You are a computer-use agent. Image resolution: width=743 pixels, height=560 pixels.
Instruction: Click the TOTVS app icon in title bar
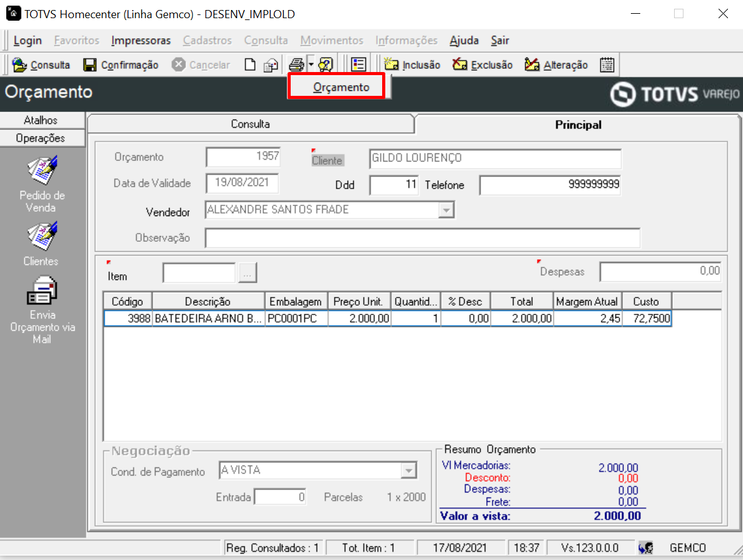tap(13, 13)
